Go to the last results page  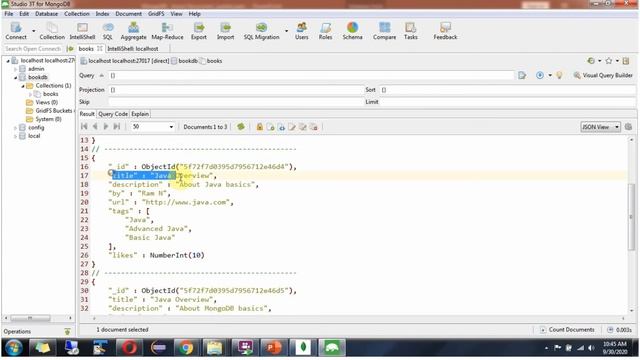pos(117,127)
